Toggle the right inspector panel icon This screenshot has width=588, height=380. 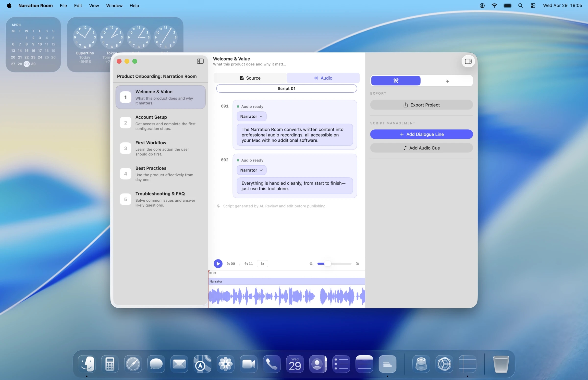[468, 61]
